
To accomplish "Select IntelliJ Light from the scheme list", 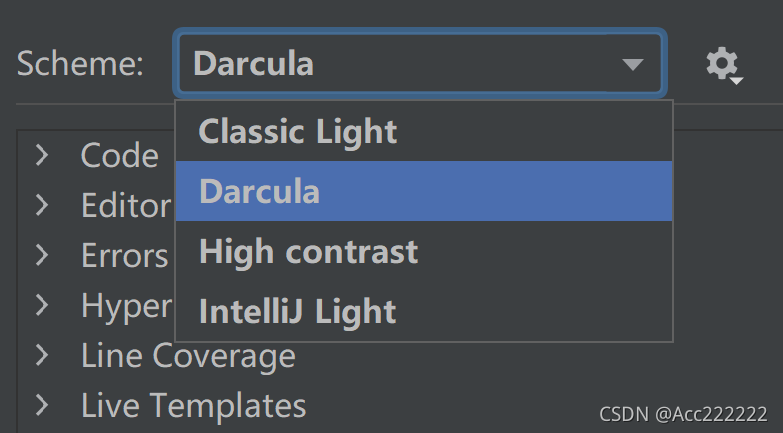I will click(x=423, y=311).
